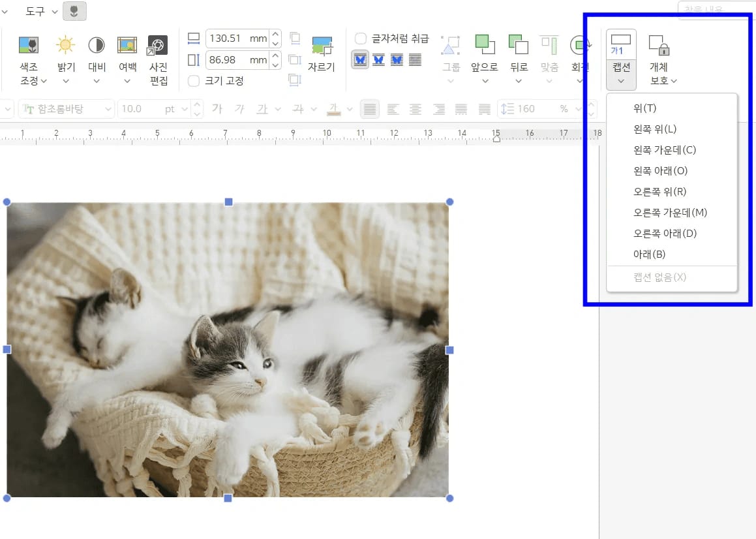Open the 색조 조정 color tone tool
The width and height of the screenshot is (756, 539).
[x=28, y=46]
